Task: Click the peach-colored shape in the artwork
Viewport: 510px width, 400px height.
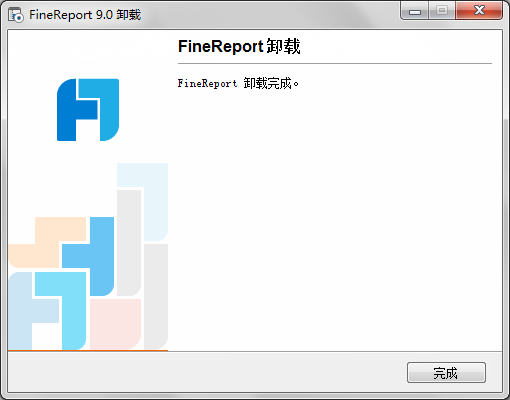Action: coord(47,243)
